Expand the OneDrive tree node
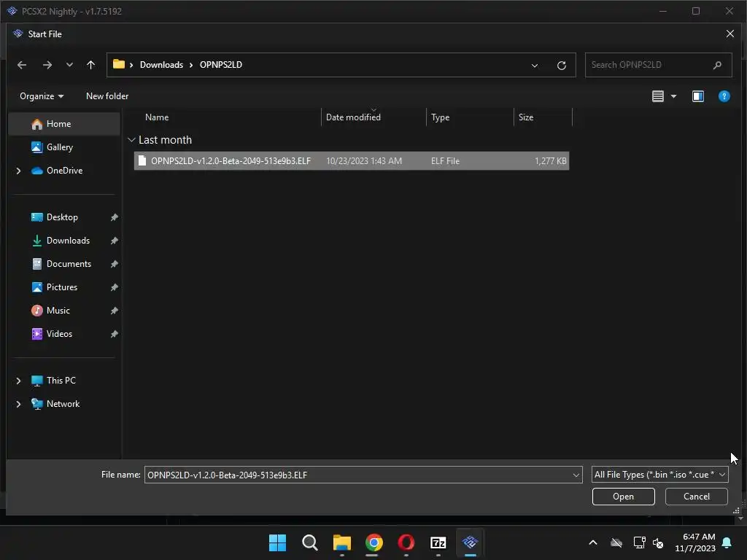Image resolution: width=747 pixels, height=560 pixels. [x=18, y=171]
